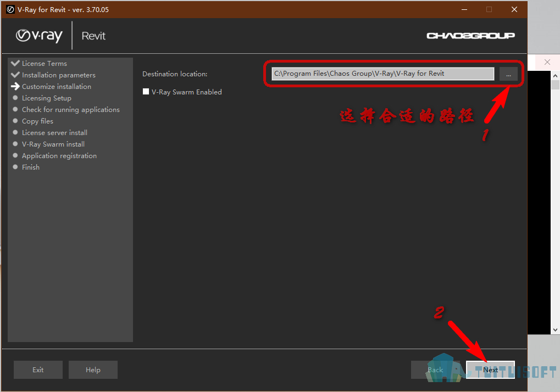
Task: Go back with the Back button
Action: coord(435,370)
